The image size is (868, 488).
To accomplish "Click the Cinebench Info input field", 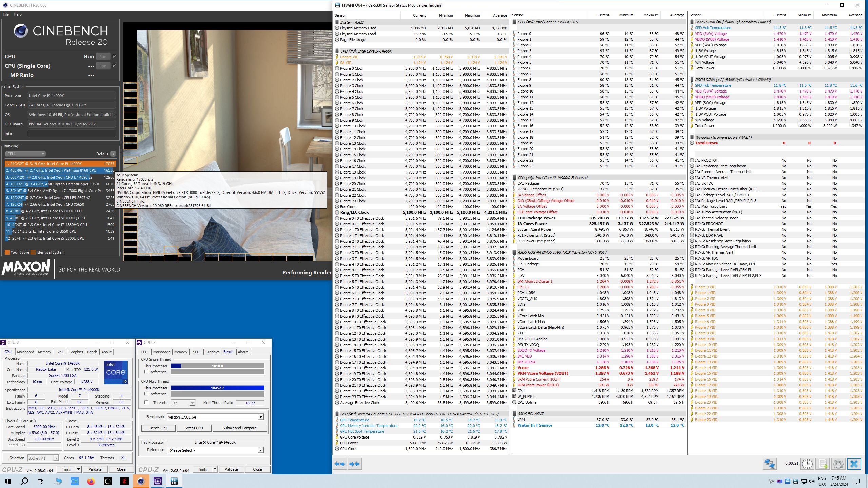I will click(72, 134).
